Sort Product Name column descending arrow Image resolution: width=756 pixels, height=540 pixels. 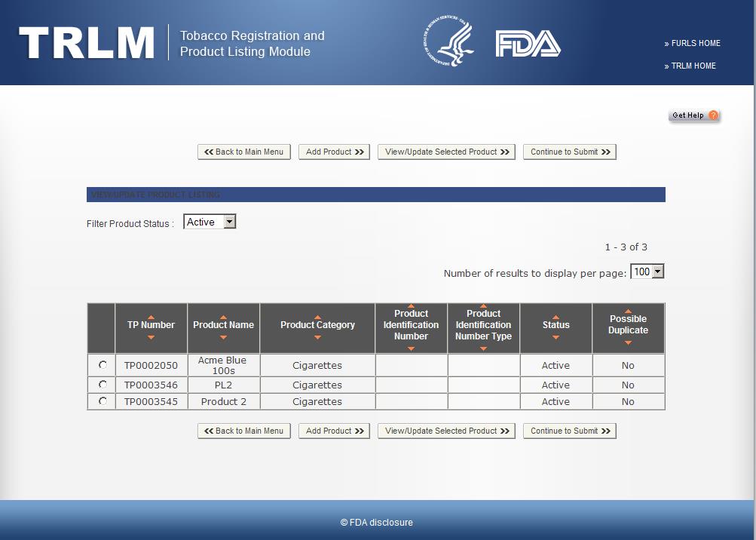tap(223, 337)
